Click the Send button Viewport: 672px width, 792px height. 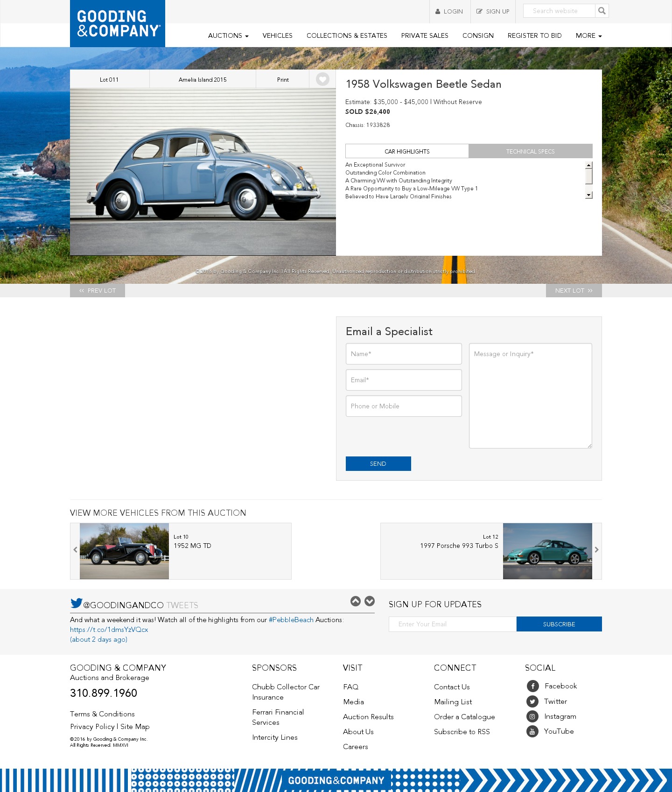378,463
